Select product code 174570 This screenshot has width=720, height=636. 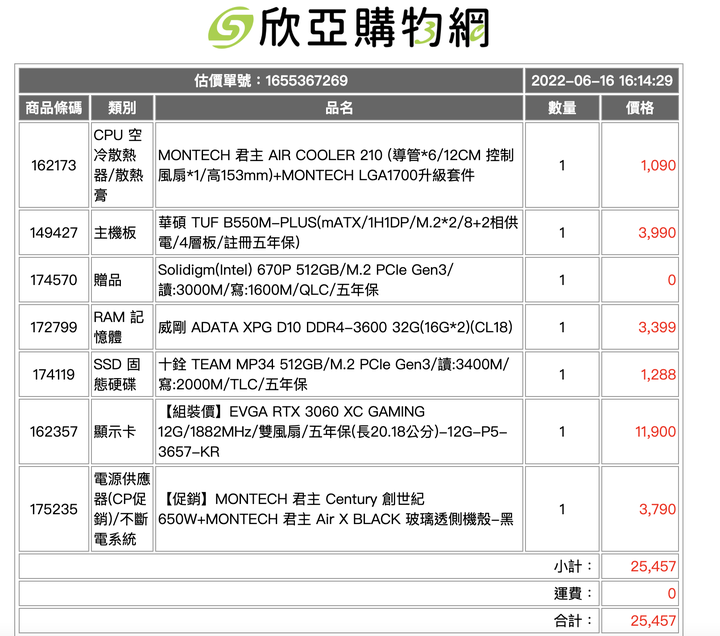(x=54, y=280)
